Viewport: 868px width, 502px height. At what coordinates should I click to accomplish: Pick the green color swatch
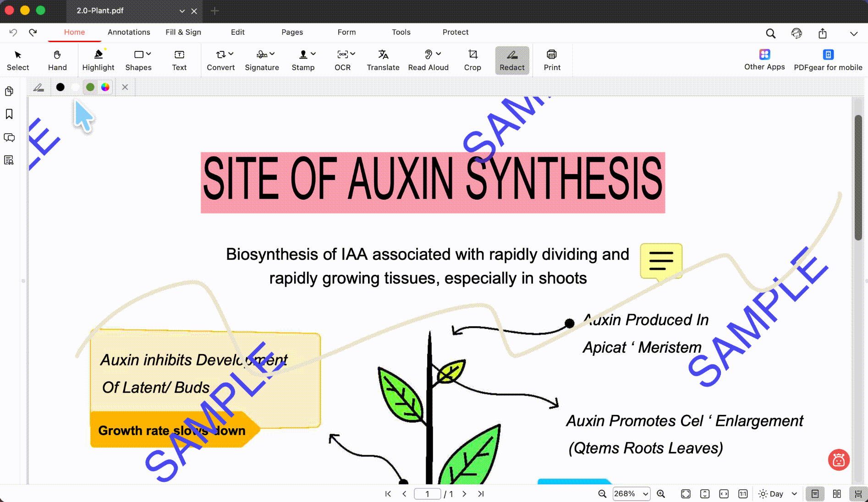[90, 87]
